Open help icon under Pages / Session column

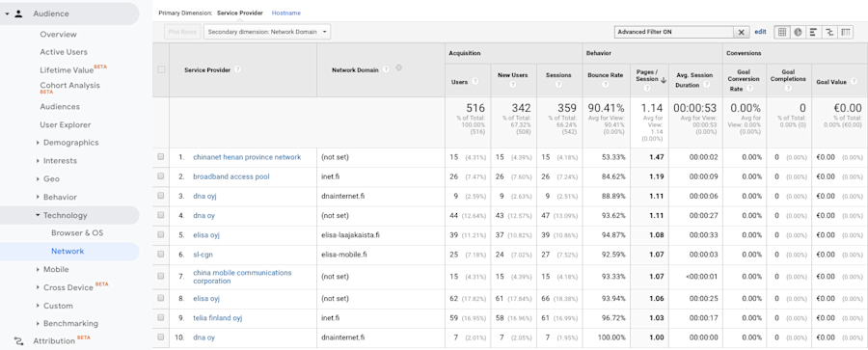(647, 89)
